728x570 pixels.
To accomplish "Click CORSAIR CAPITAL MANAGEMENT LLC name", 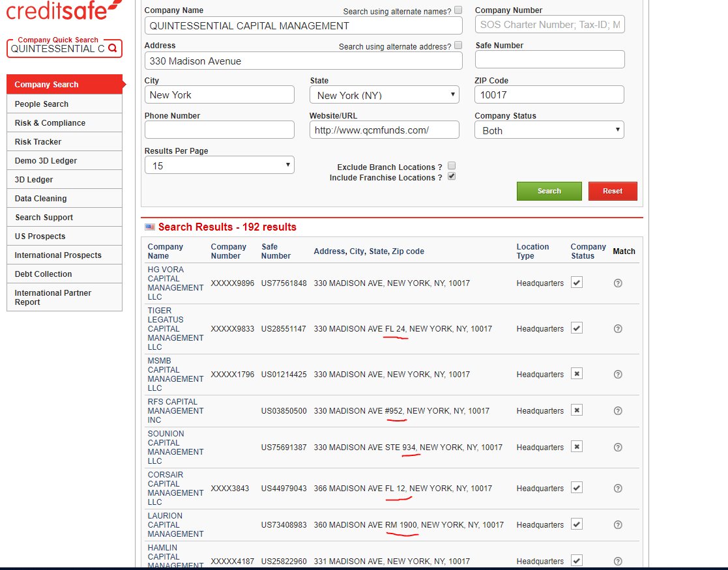I will coord(175,489).
